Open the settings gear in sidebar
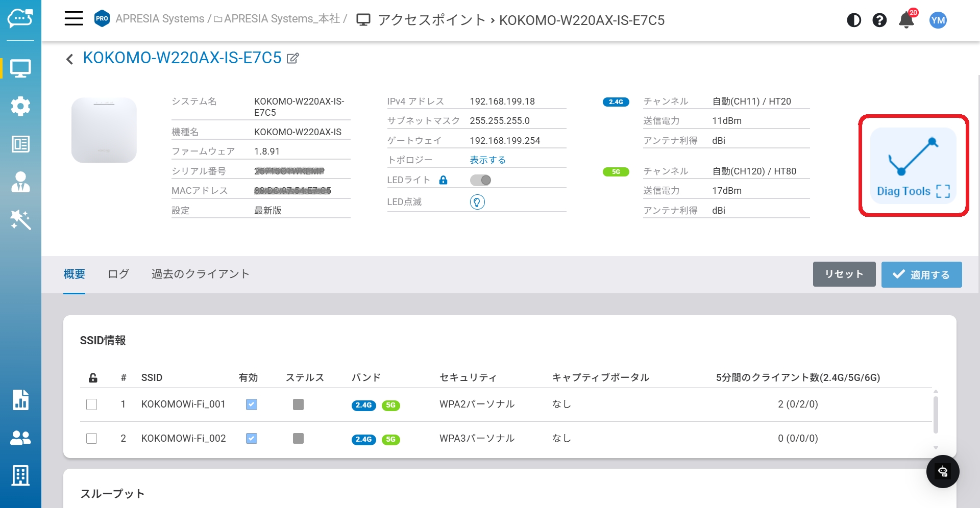The width and height of the screenshot is (980, 508). 20,106
